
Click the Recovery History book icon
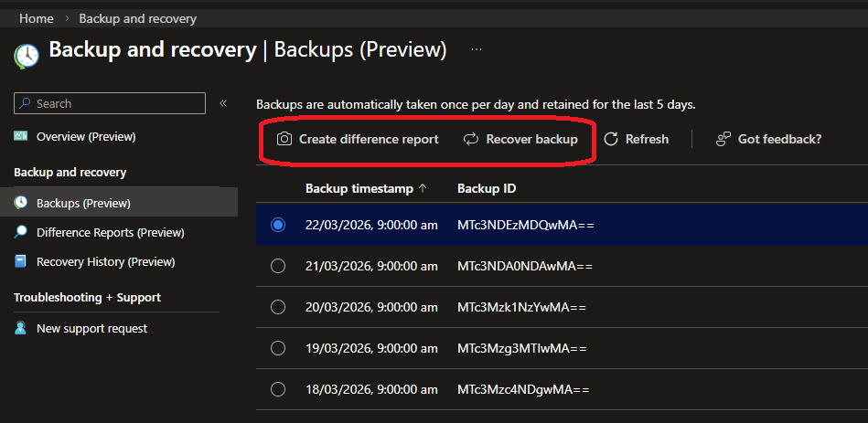click(x=21, y=261)
